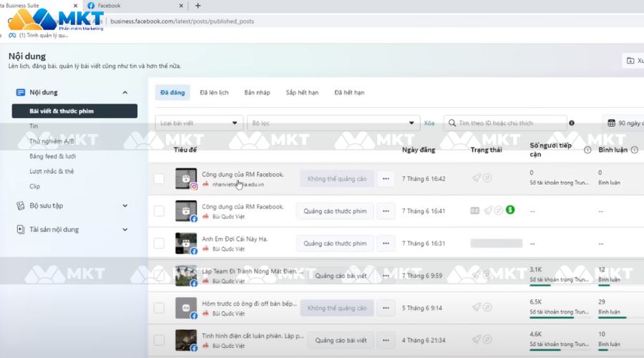644x358 pixels.
Task: Switch to the Bản nháp tab
Action: click(x=257, y=92)
